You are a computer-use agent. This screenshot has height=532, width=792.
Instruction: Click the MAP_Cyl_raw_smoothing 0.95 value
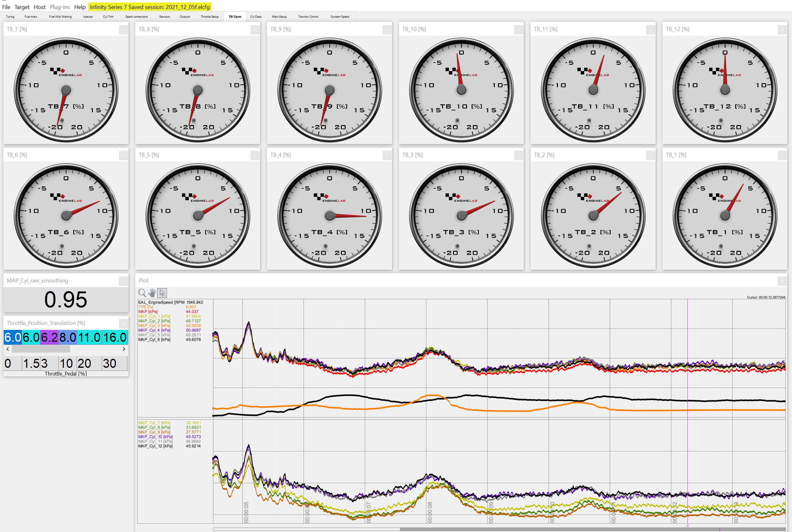click(x=66, y=300)
